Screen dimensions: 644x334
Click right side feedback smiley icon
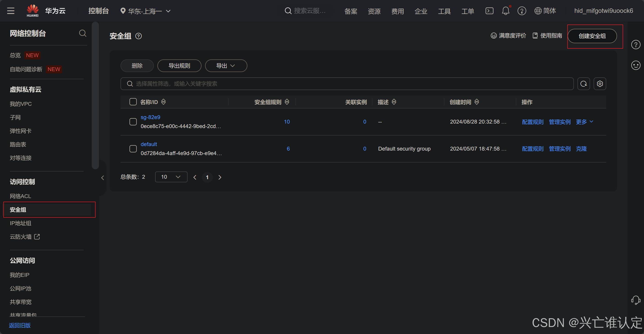coord(636,65)
